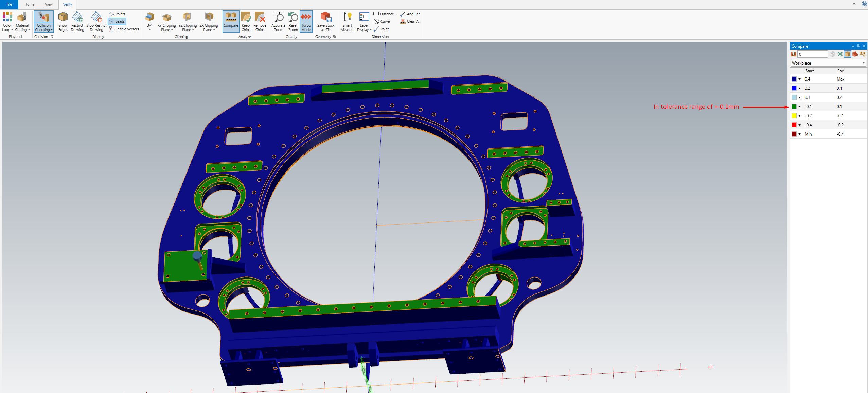Toggle Points display

117,14
